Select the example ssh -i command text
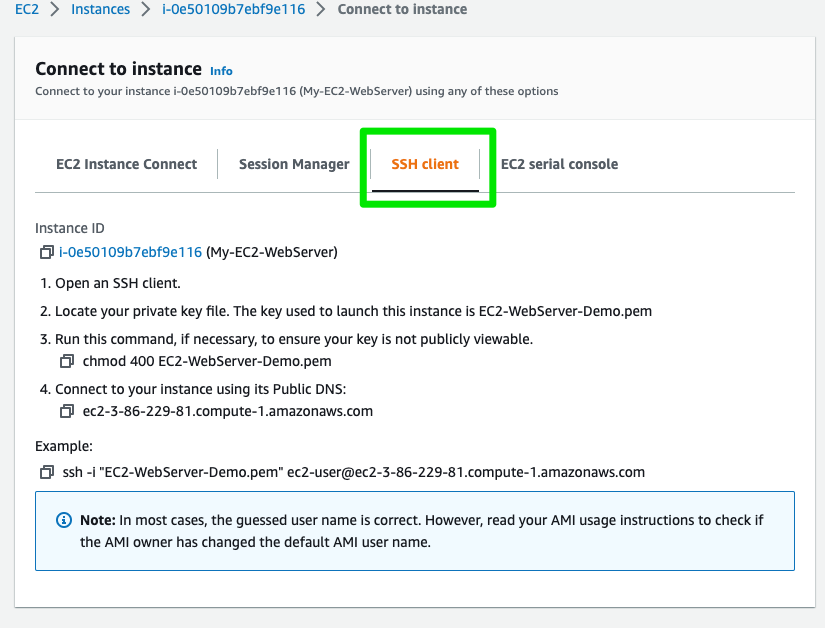 (x=354, y=472)
